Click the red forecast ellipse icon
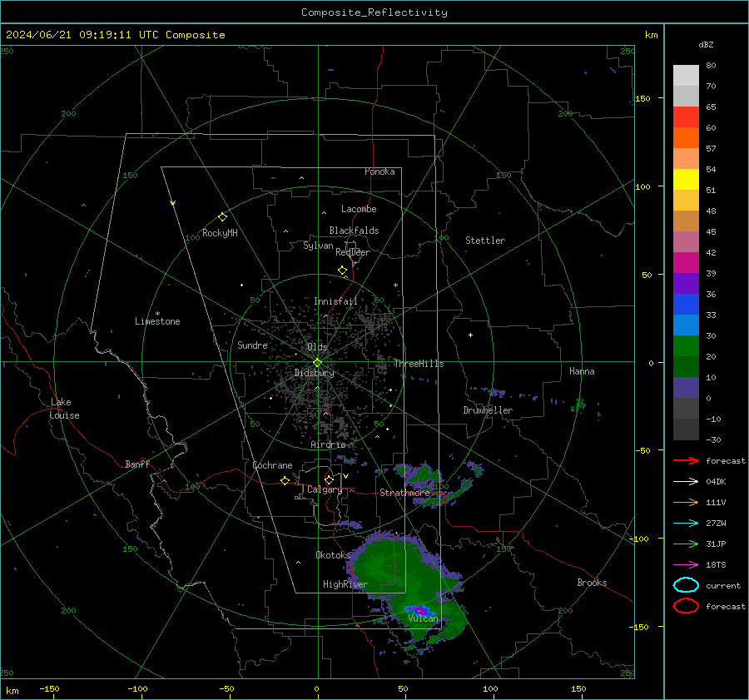 click(686, 606)
